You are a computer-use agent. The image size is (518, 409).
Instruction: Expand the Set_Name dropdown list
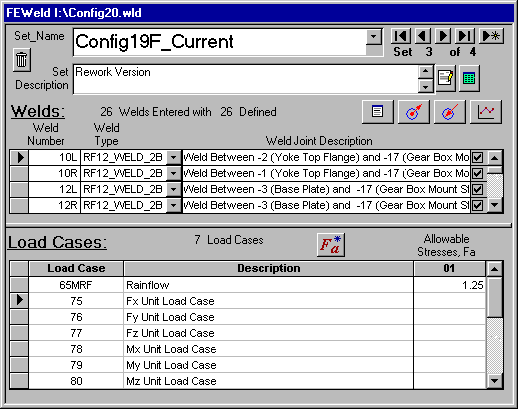coord(374,37)
